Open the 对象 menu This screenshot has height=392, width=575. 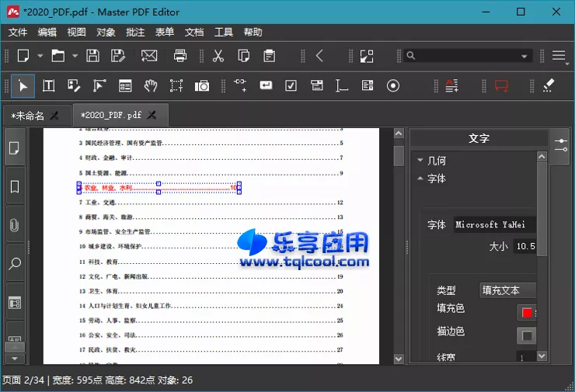click(x=106, y=33)
